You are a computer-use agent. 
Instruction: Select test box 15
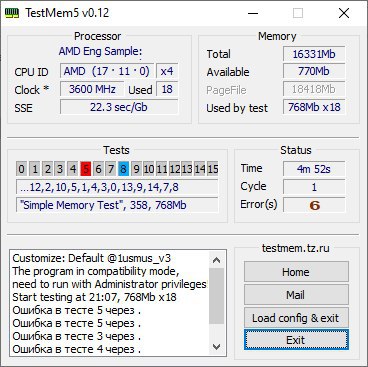213,169
